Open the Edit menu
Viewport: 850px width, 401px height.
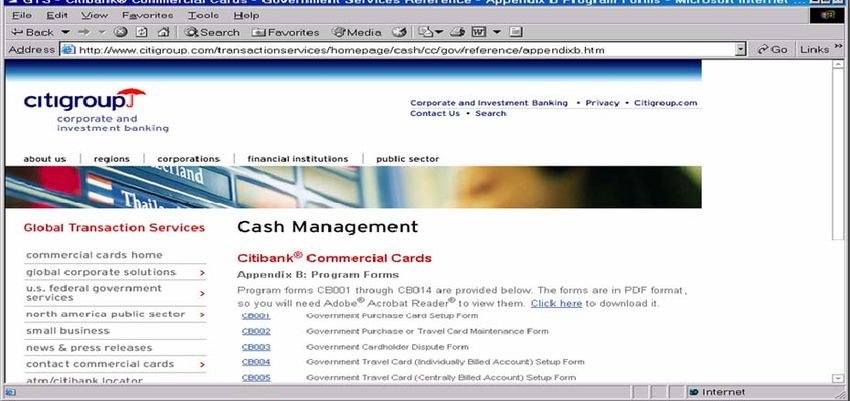click(57, 16)
